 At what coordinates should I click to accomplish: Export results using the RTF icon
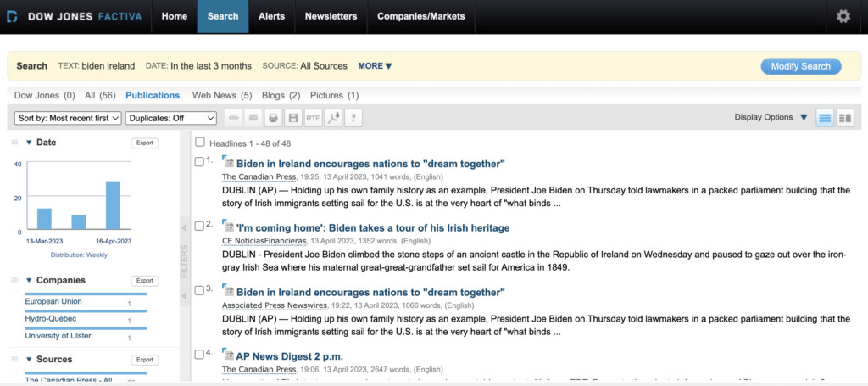pos(314,118)
